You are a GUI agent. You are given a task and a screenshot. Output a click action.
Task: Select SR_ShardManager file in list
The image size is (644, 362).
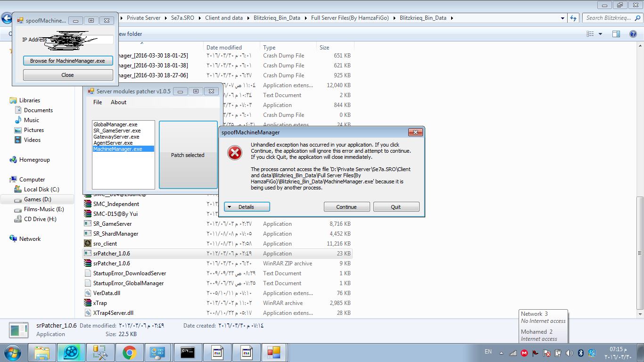tap(116, 234)
